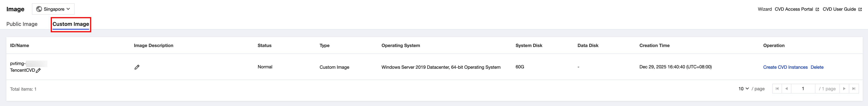
Task: Select the Custom Image tab
Action: coord(71,24)
